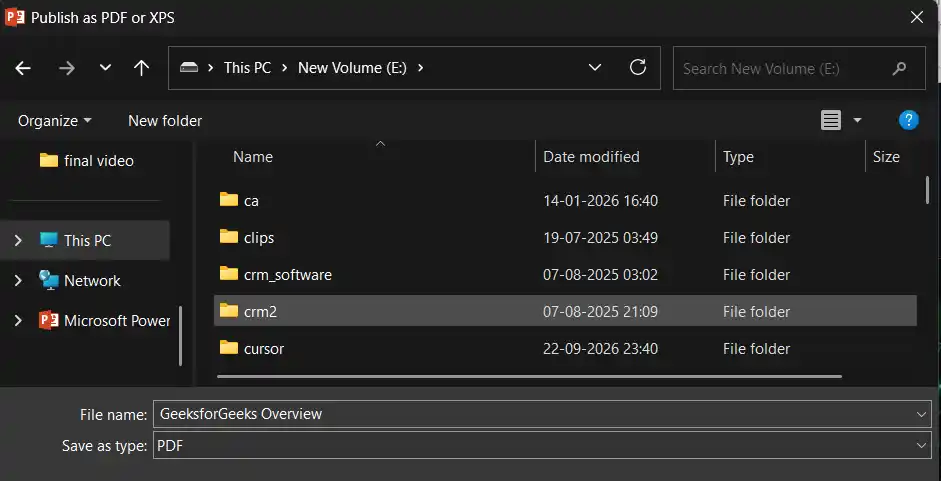
Task: Click the navigation pane scrollbar
Action: [x=181, y=336]
